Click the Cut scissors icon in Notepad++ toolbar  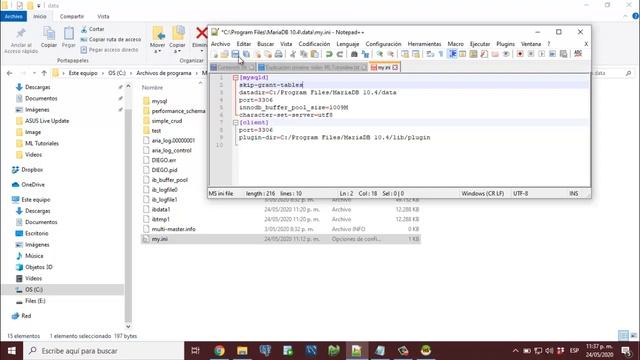click(293, 54)
